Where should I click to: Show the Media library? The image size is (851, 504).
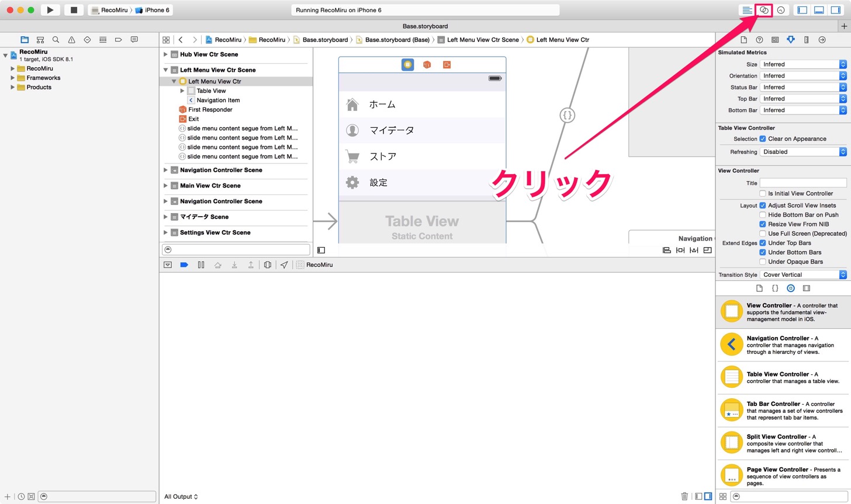pos(807,288)
